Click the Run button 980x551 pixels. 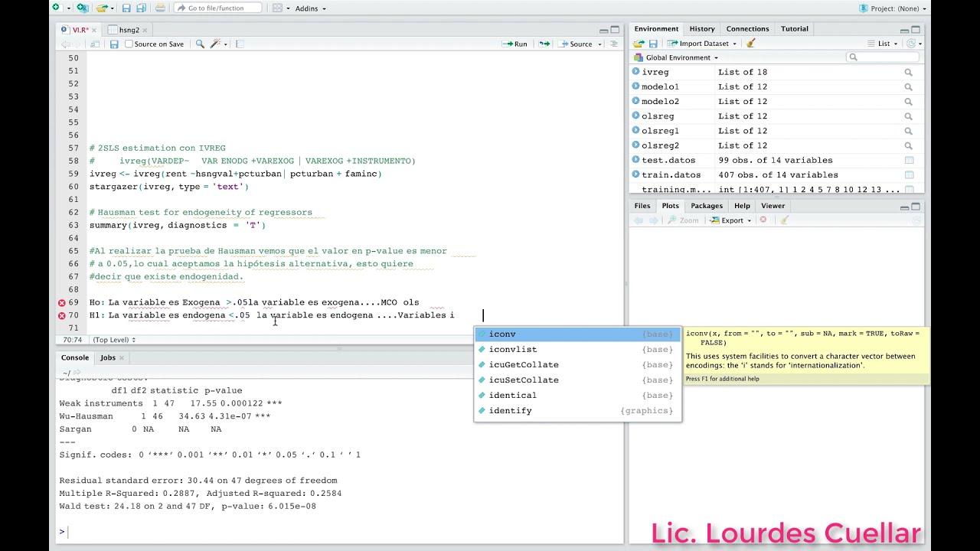514,44
